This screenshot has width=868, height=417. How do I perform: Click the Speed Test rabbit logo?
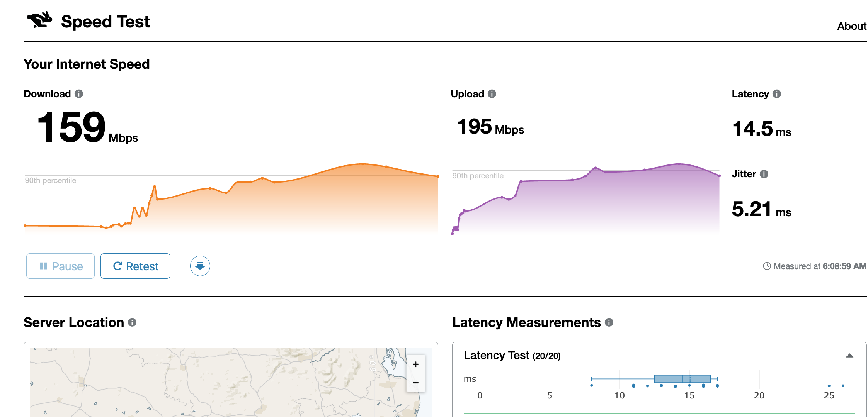pyautogui.click(x=39, y=20)
